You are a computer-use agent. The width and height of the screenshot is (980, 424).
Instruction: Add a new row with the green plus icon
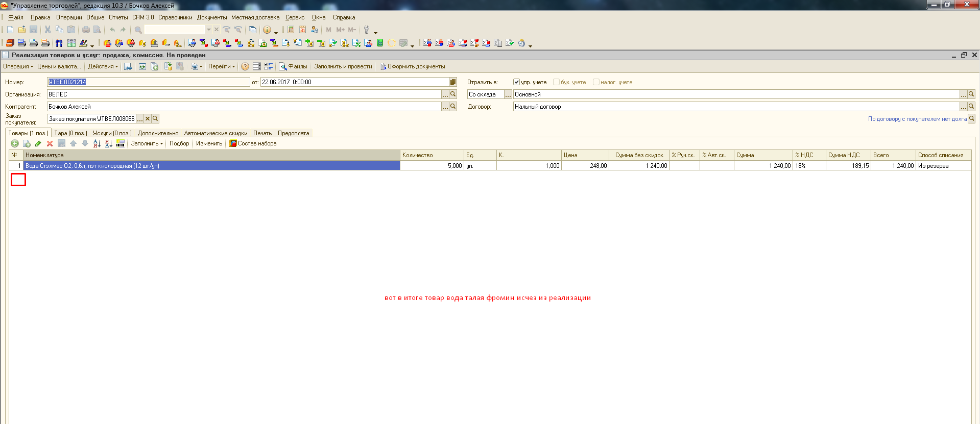click(15, 144)
